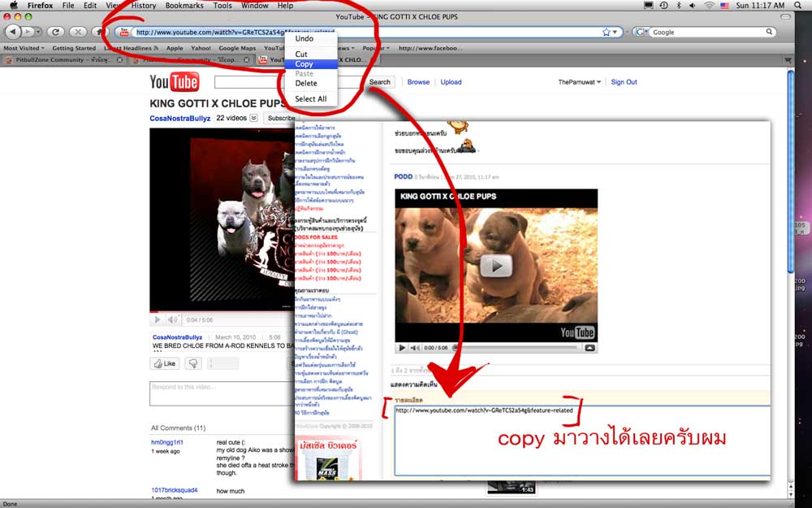Click the Firefox Forward arrow button

click(28, 33)
